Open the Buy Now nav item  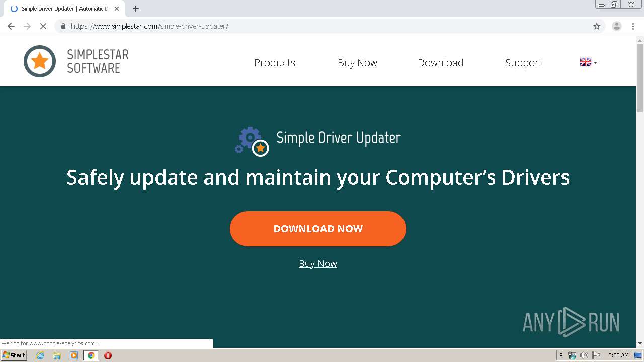(x=358, y=63)
